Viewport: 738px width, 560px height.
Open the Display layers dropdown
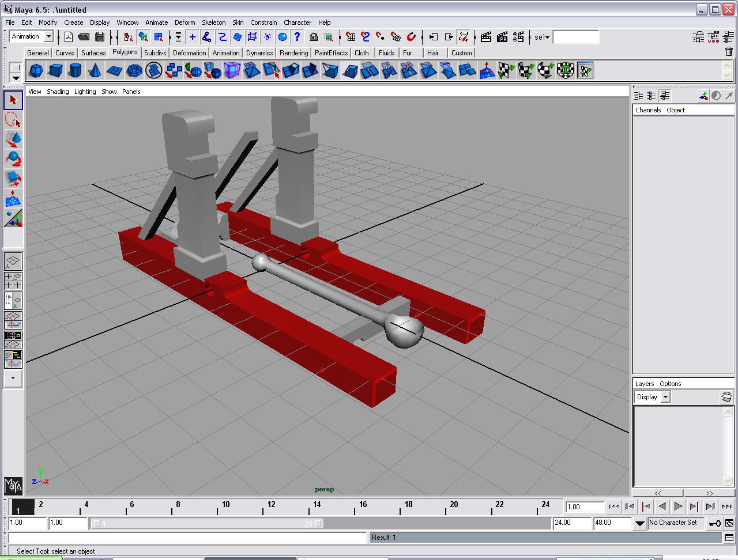pos(665,397)
